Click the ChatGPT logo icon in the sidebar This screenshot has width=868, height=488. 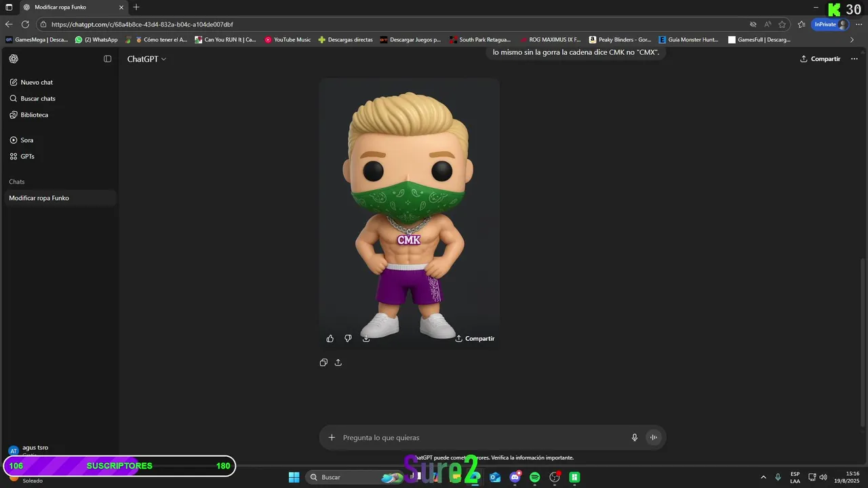14,59
